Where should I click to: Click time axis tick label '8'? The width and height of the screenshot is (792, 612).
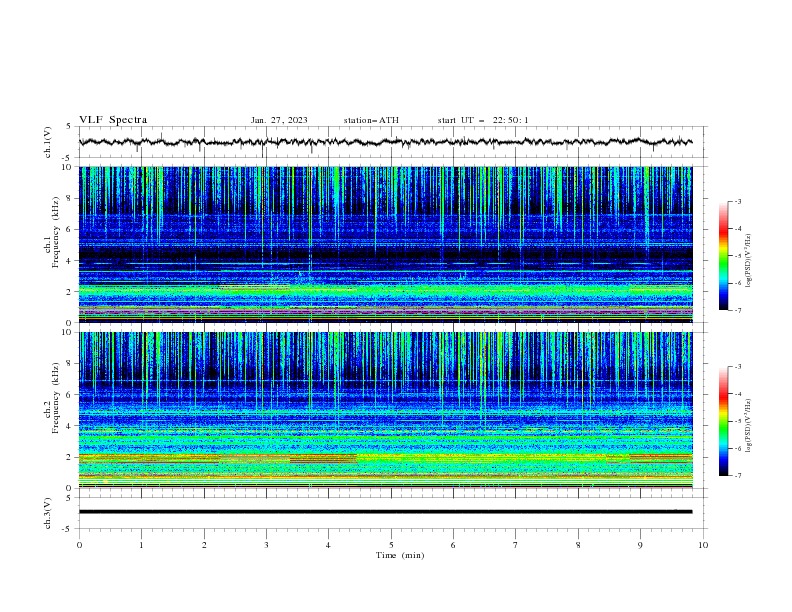(x=578, y=545)
